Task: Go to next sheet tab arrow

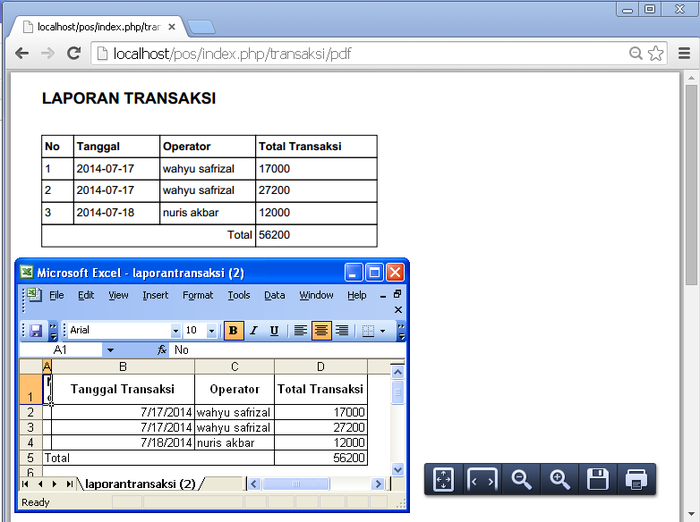Action: coord(54,484)
